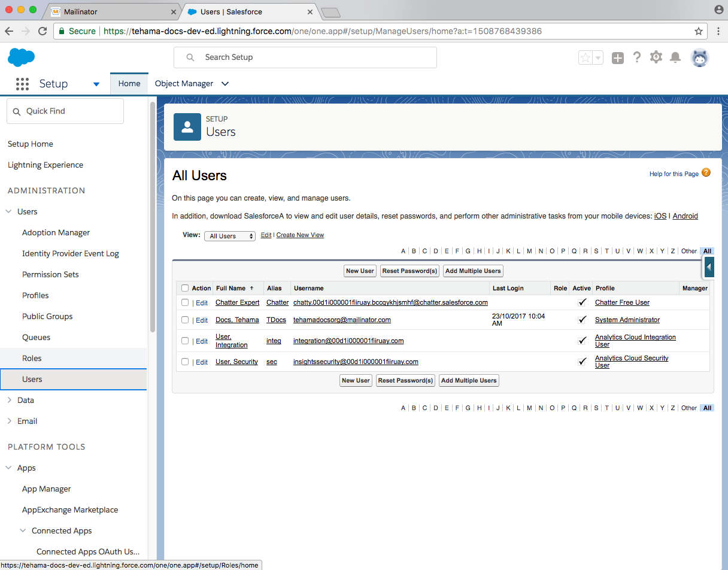Image resolution: width=728 pixels, height=570 pixels.
Task: Collapse the Apps section in sidebar
Action: [x=9, y=468]
